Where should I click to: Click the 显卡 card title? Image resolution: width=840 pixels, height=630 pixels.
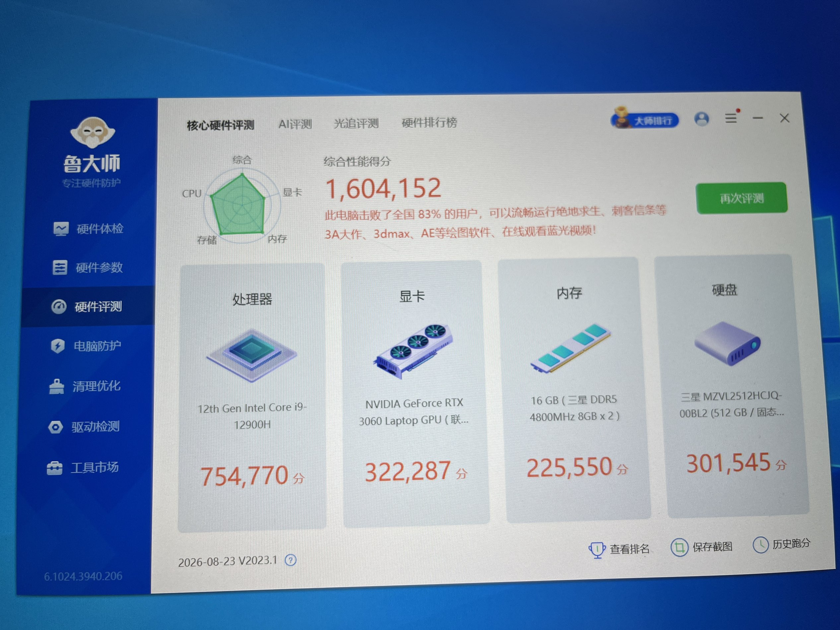[x=412, y=296]
